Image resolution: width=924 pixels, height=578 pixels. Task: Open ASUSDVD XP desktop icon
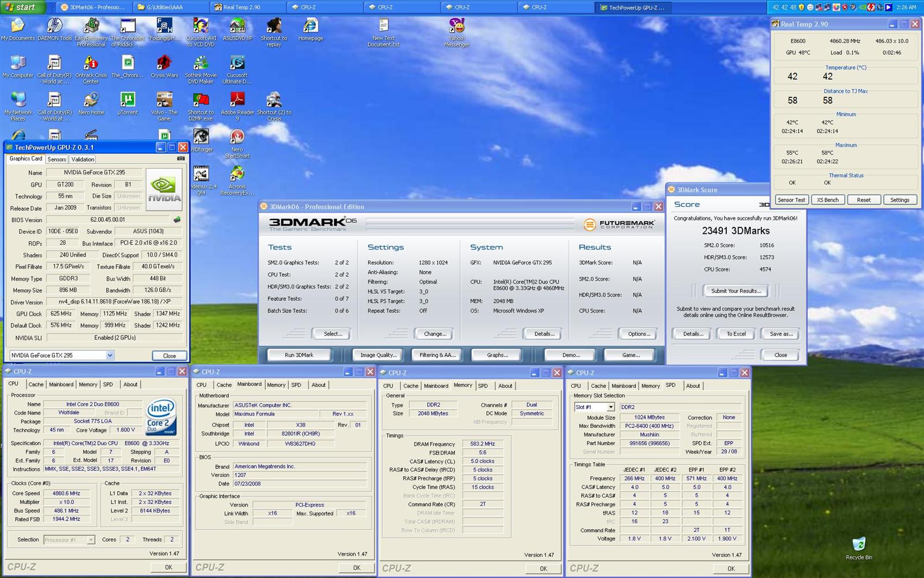[x=238, y=29]
